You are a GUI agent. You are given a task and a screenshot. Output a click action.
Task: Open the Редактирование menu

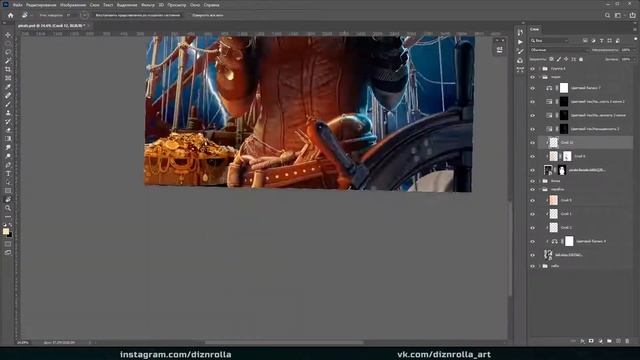point(41,5)
